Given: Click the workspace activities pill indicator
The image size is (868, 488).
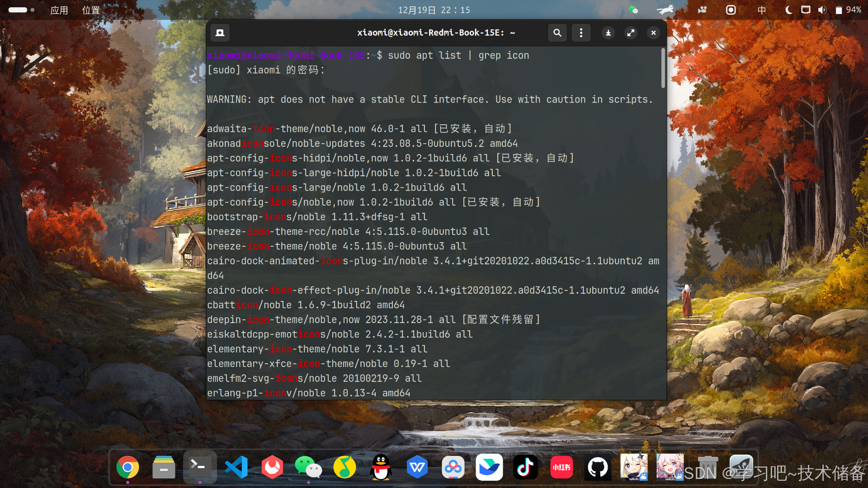Looking at the screenshot, I should (21, 10).
